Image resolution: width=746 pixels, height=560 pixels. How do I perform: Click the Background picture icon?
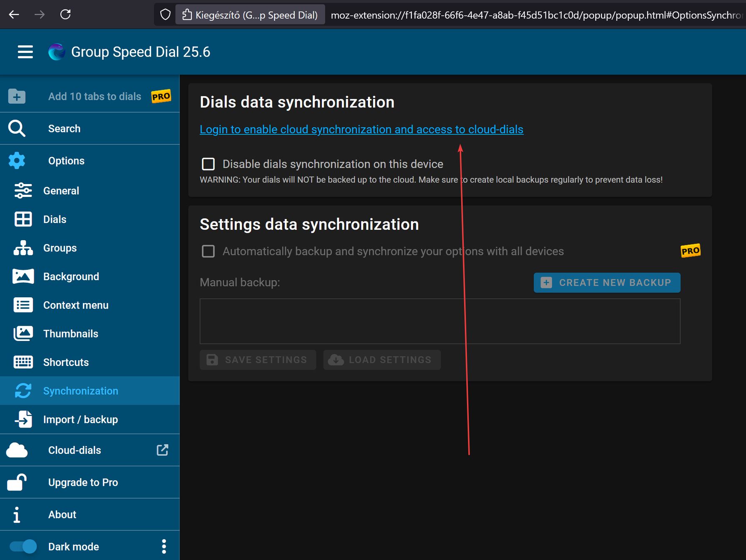click(23, 276)
